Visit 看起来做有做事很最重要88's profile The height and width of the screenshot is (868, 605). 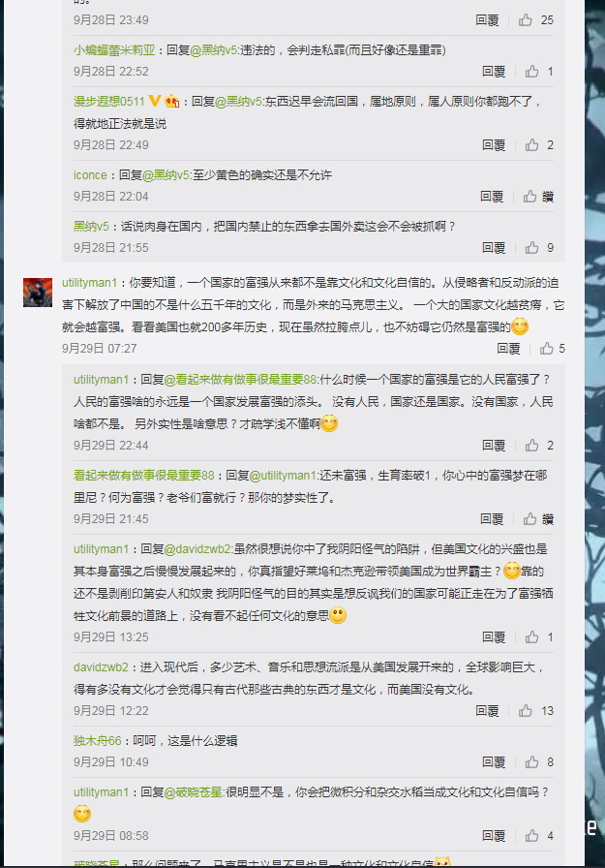pyautogui.click(x=144, y=476)
